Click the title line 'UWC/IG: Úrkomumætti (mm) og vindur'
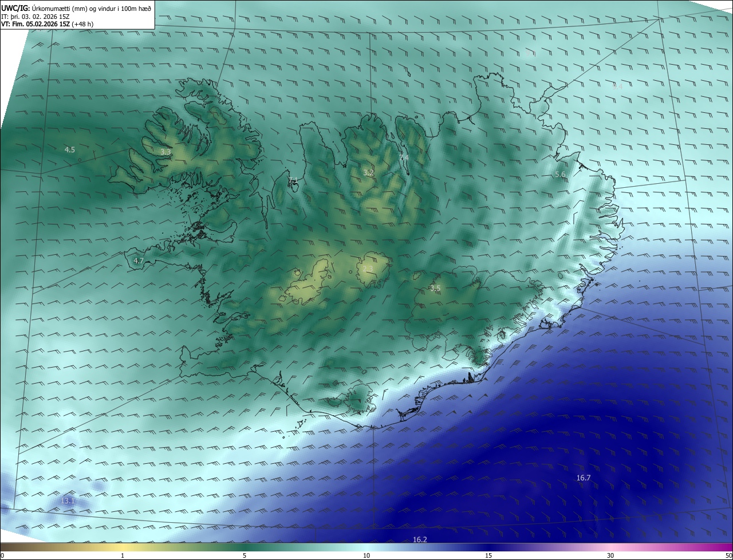This screenshot has width=733, height=560. tap(76, 9)
